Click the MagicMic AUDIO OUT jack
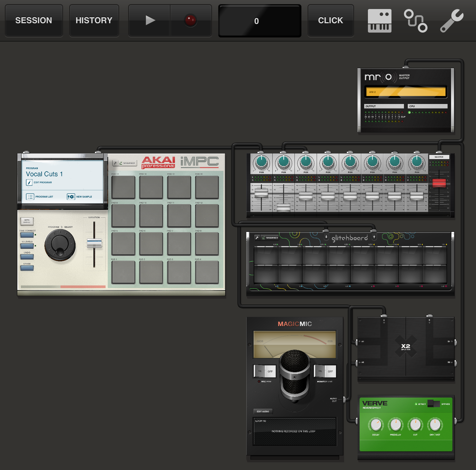The image size is (476, 470). [344, 399]
